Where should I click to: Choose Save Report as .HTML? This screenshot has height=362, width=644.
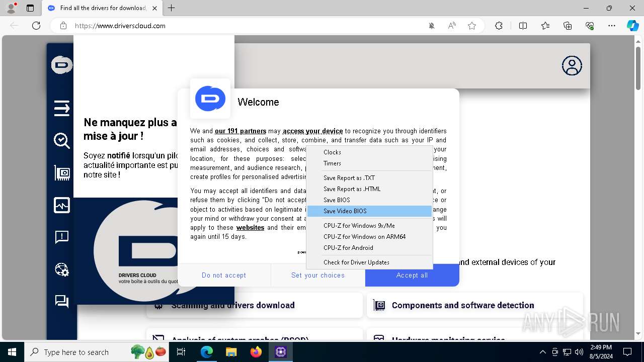point(369,189)
